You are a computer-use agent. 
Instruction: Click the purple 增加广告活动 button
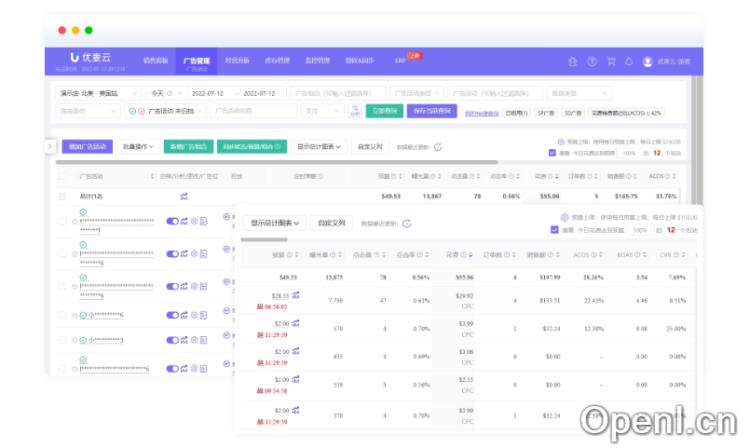point(87,146)
